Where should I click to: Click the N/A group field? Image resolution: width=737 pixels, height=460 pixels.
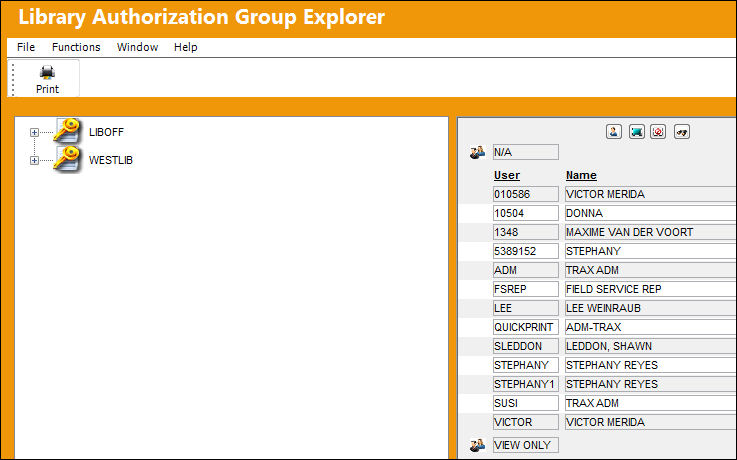click(526, 152)
